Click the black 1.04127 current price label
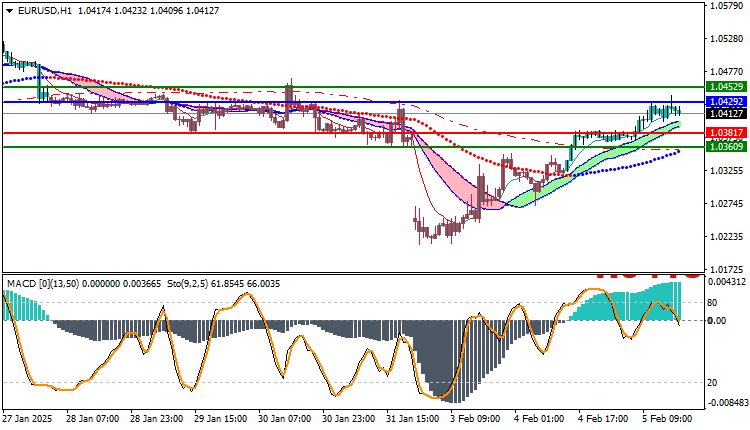750x430 pixels. (727, 113)
